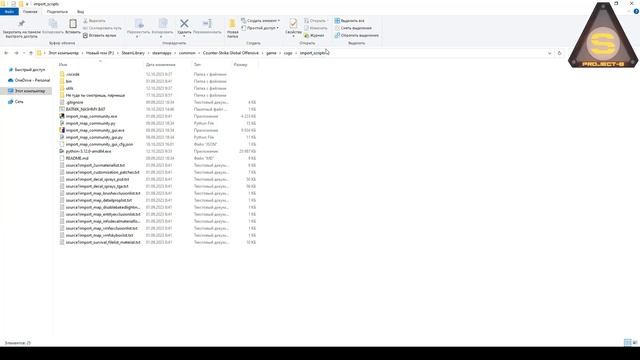Expand chevron after Этот компьютер breadcrumb
This screenshot has width=640, height=360.
(x=82, y=53)
